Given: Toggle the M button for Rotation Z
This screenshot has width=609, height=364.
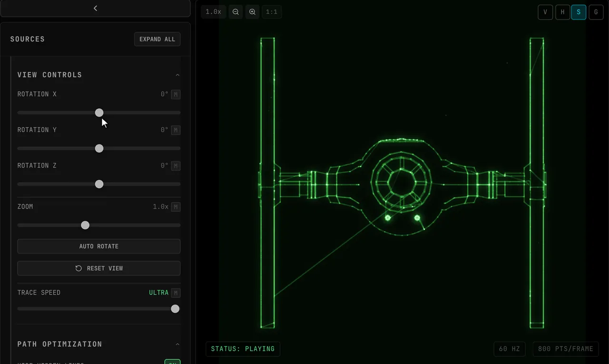Looking at the screenshot, I should pyautogui.click(x=176, y=166).
